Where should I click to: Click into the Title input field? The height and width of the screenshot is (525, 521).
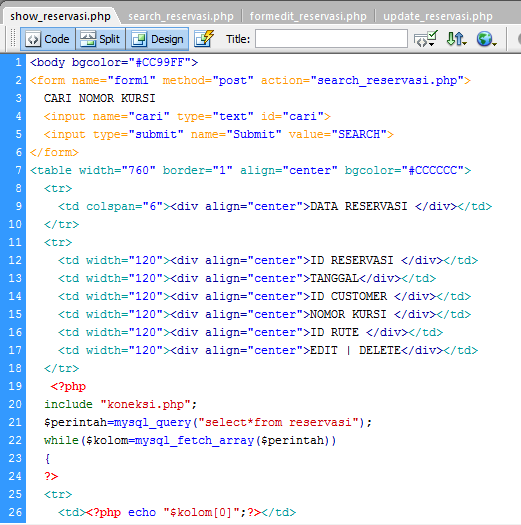pos(331,39)
